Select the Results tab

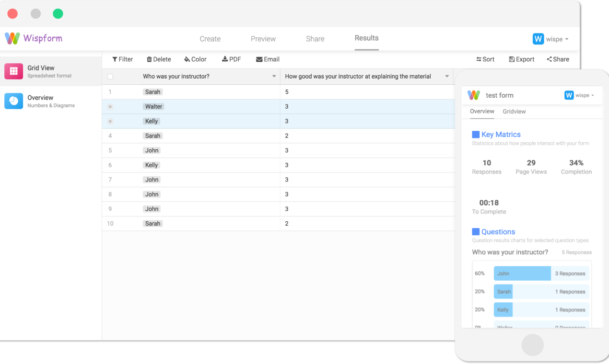(x=367, y=38)
